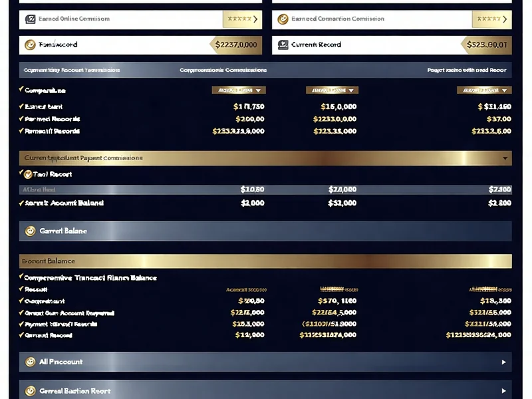Click the coin icon on the Genreal Baction Reort bar
Viewport: 532px width, 399px height.
point(30,391)
